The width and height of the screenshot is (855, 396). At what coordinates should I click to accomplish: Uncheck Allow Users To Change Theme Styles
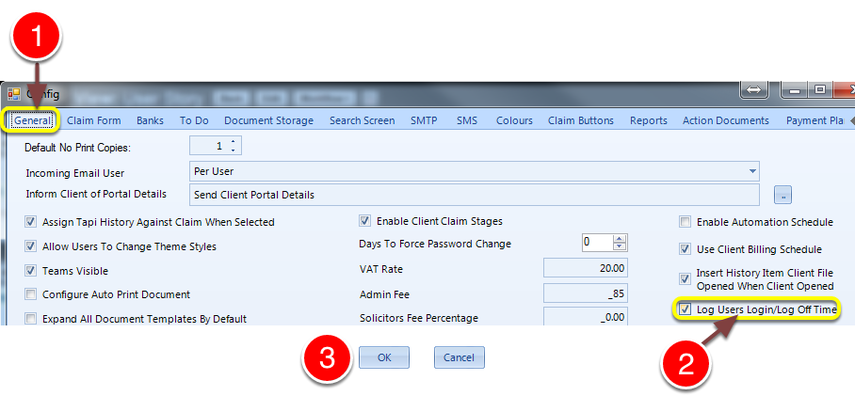point(31,247)
